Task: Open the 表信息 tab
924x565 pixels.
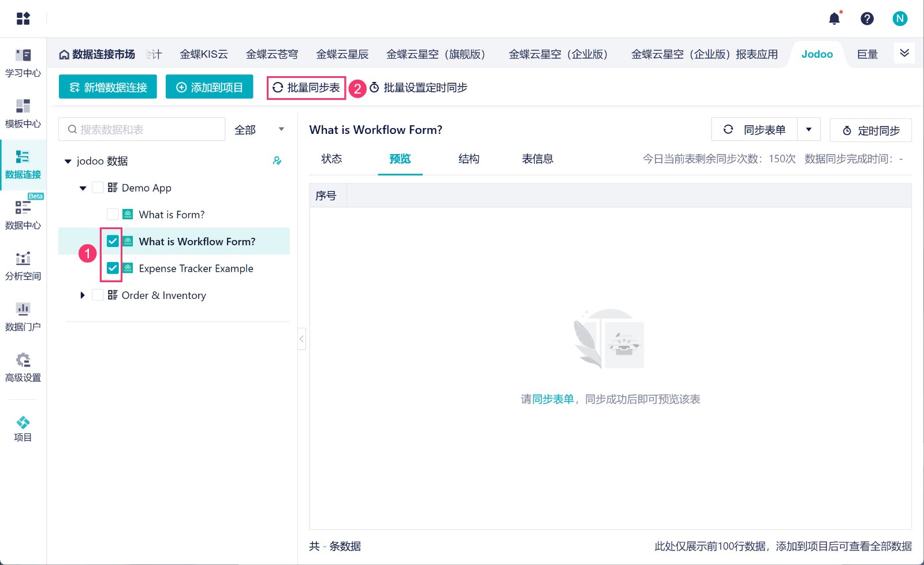Action: 538,159
